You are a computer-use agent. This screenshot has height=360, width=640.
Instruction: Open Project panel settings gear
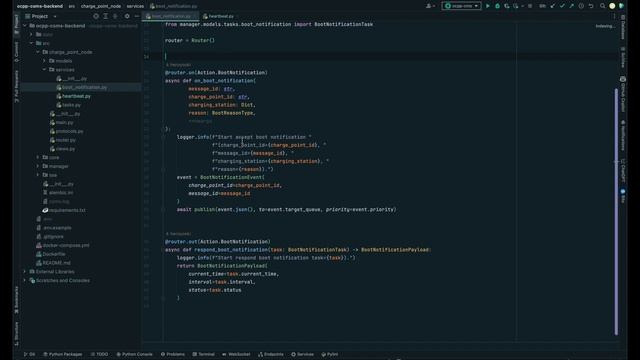(127, 16)
